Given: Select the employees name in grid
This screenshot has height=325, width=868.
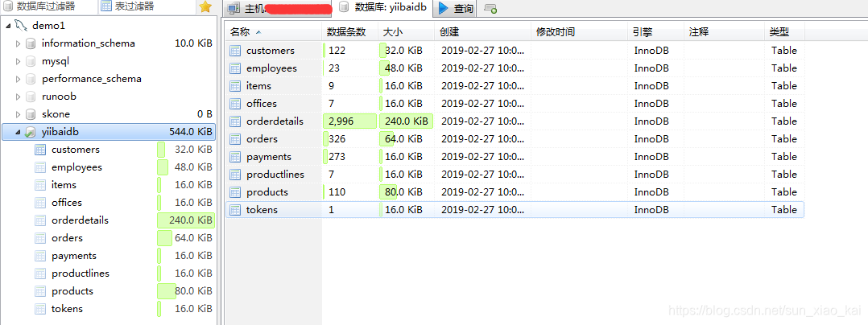Looking at the screenshot, I should 272,68.
